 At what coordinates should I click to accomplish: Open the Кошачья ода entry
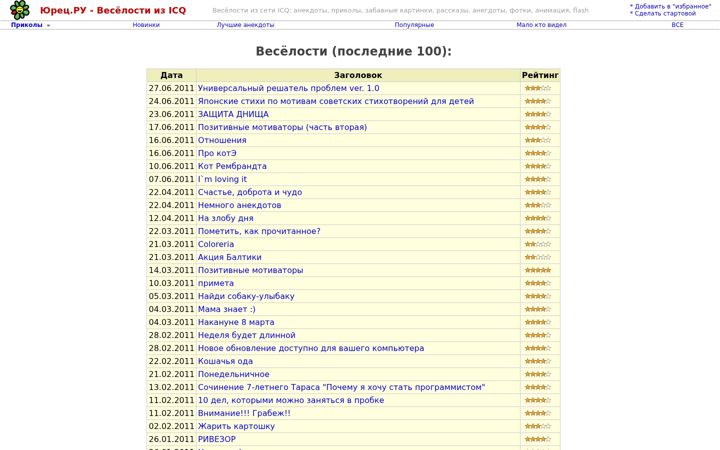click(x=225, y=361)
